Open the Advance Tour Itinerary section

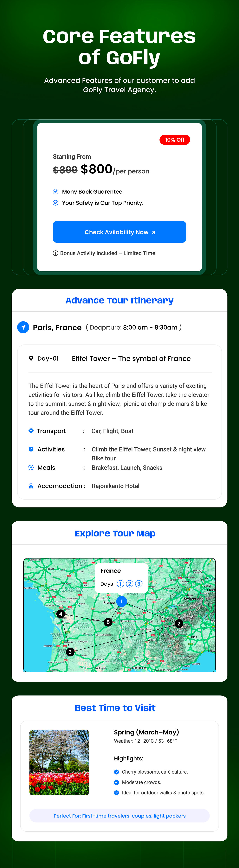(119, 300)
